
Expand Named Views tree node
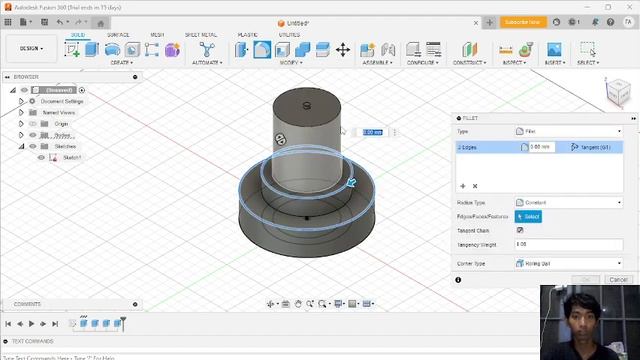click(21, 112)
